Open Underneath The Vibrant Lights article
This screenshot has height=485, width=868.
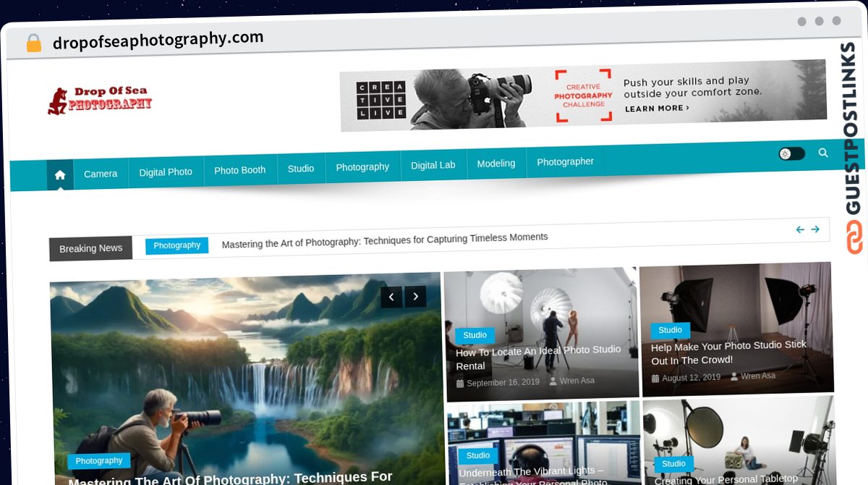point(534,476)
